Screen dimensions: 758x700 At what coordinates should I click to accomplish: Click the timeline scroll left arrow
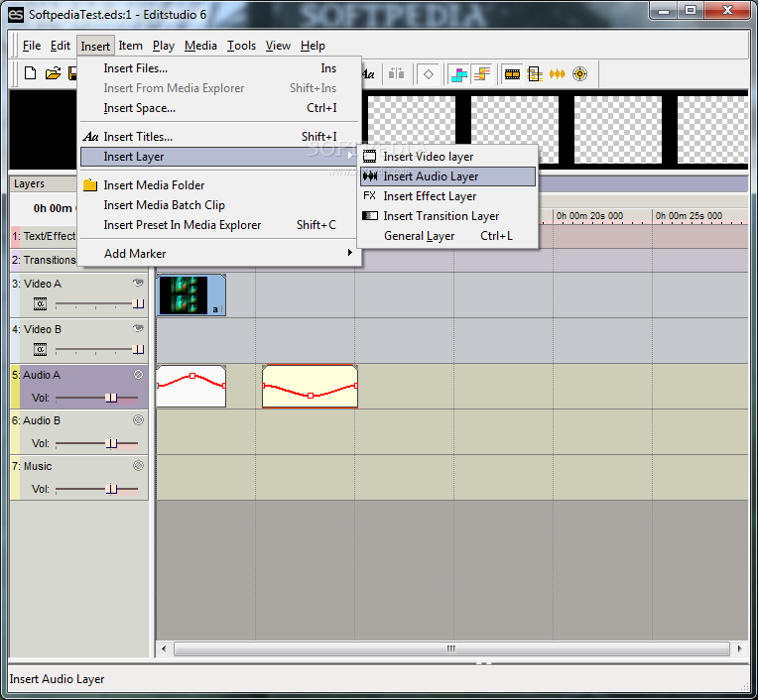[x=164, y=648]
